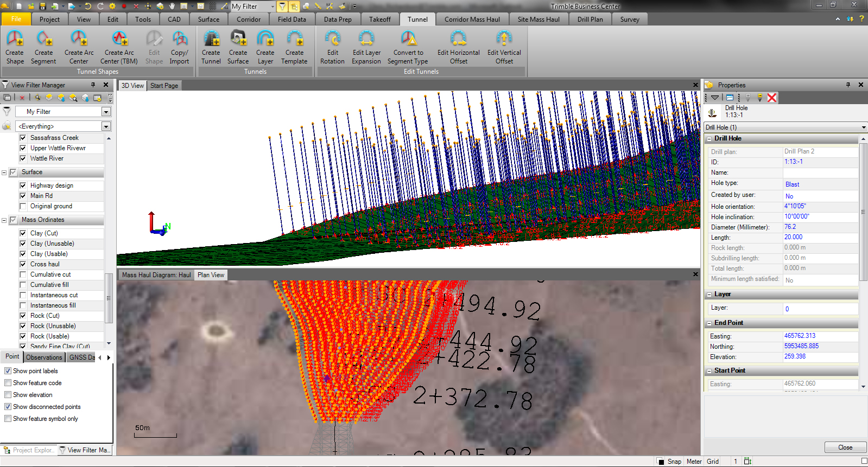Click the delete (red X) icon in Properties toolbar
Image resolution: width=868 pixels, height=467 pixels.
[772, 98]
